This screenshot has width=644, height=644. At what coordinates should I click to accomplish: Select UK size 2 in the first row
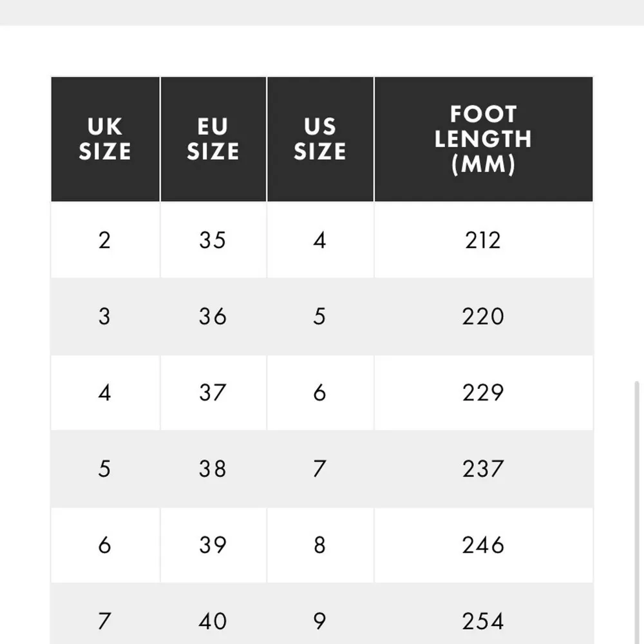point(105,240)
